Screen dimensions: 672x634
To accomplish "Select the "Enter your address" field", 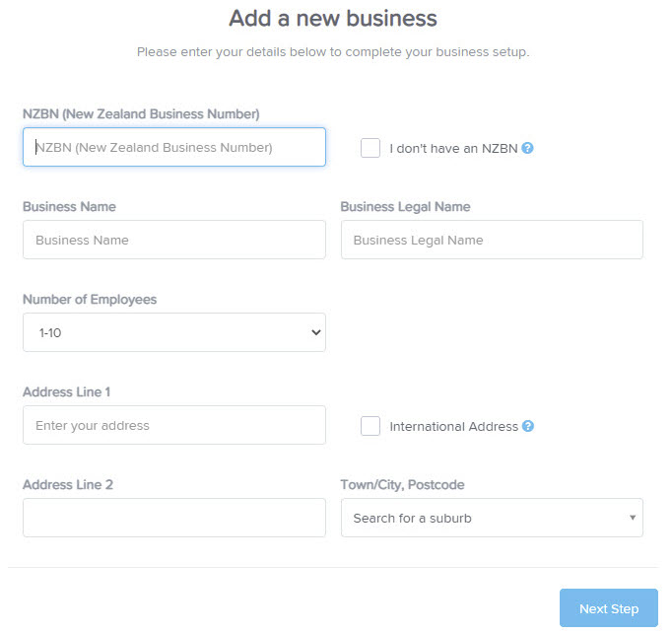I will (174, 425).
